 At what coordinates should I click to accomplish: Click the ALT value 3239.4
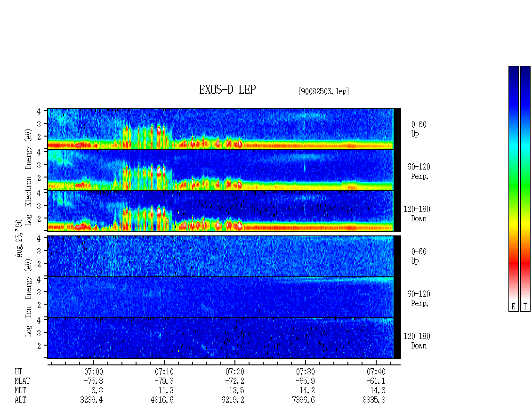pyautogui.click(x=92, y=400)
